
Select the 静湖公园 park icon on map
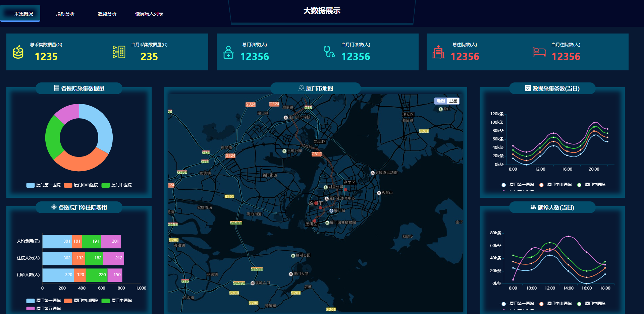(x=293, y=255)
